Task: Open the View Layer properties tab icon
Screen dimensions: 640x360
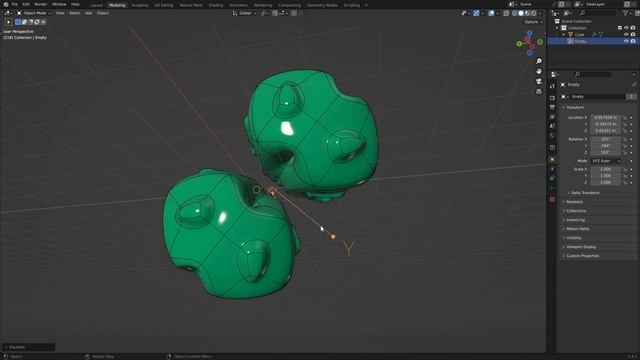Action: tap(552, 117)
